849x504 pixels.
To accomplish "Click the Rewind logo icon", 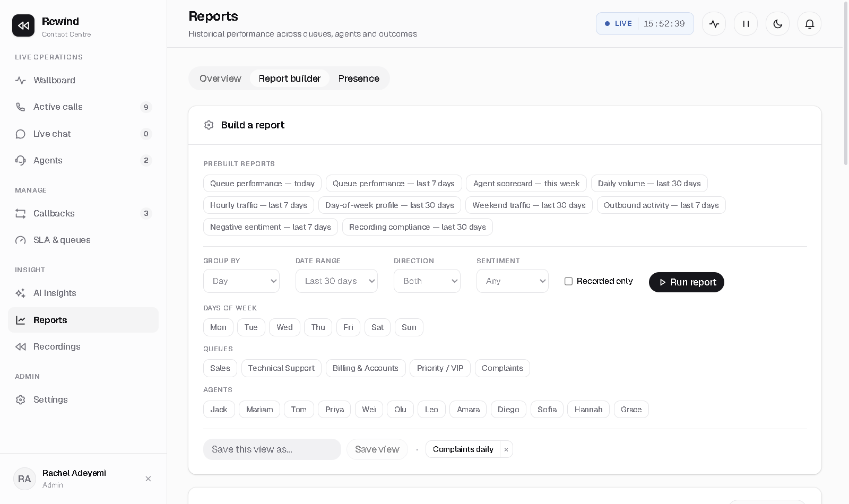I will click(x=23, y=25).
